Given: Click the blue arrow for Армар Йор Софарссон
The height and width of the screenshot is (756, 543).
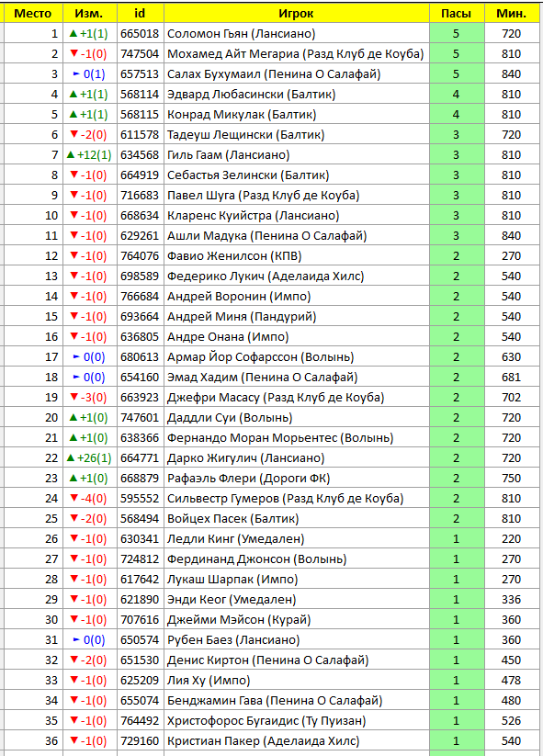Looking at the screenshot, I should point(76,356).
